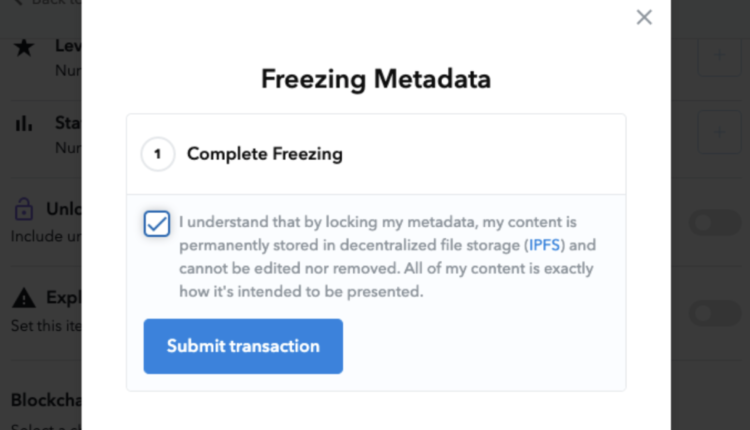Uncheck the metadata locking agreement checkbox
This screenshot has width=750, height=430.
click(157, 224)
